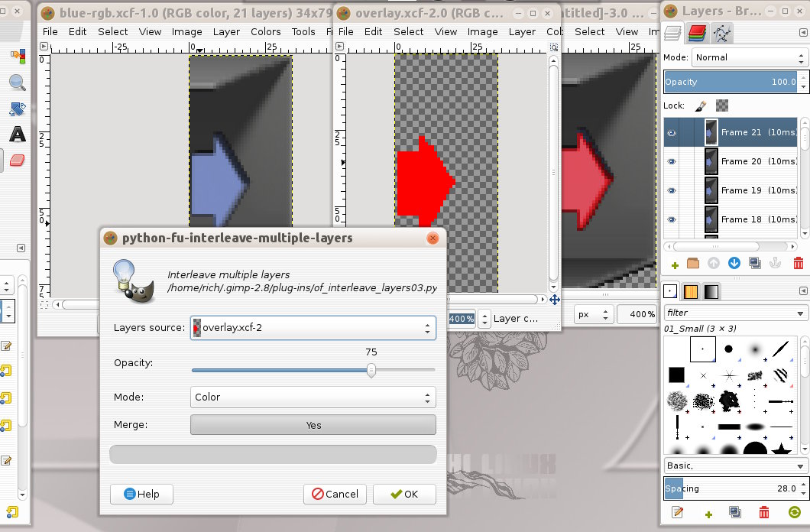This screenshot has width=810, height=532.
Task: Open the Colors menu in blue-rgb.xcf window
Action: pos(266,31)
